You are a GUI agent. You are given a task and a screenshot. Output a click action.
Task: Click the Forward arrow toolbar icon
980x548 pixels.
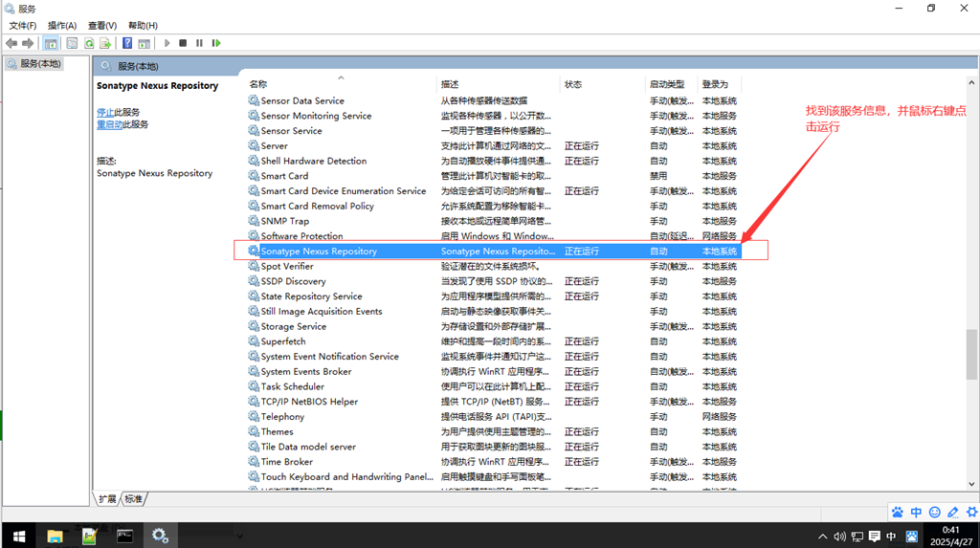(28, 43)
